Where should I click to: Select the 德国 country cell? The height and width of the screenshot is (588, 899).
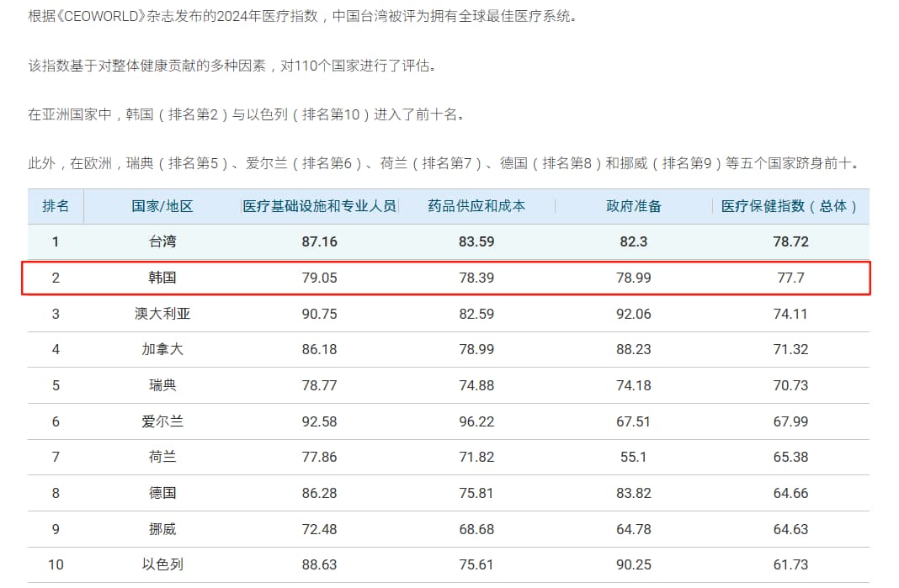(x=162, y=494)
